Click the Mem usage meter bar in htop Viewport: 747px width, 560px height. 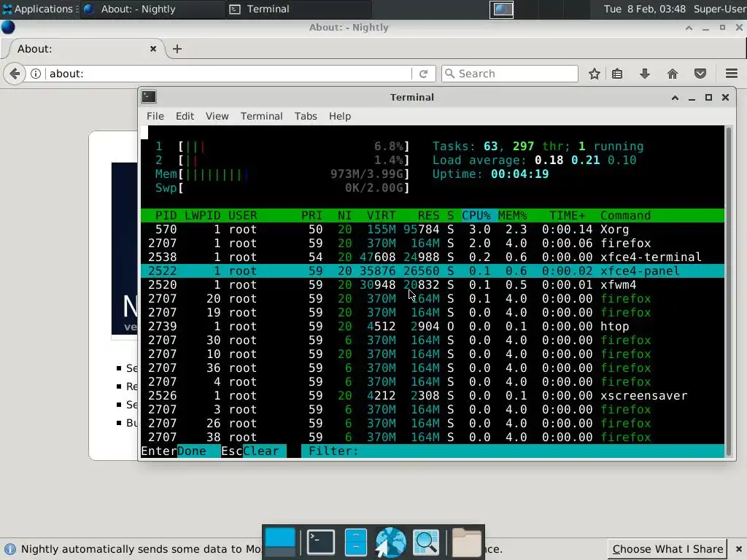(x=282, y=174)
